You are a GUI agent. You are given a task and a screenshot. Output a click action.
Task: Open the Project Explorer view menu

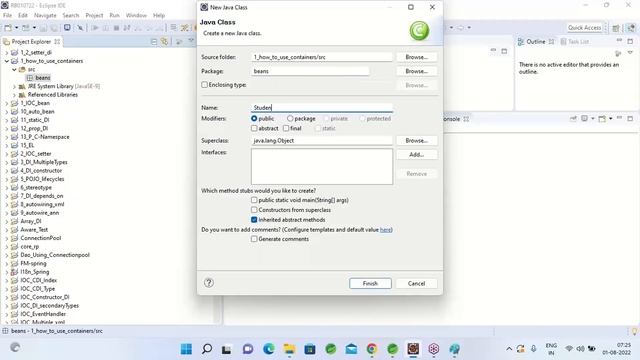[x=191, y=41]
